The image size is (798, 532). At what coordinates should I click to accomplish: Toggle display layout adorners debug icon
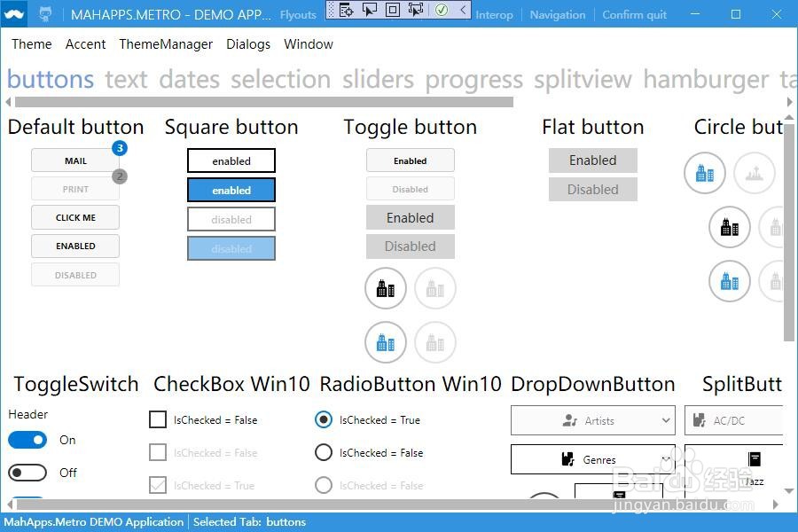[x=393, y=10]
